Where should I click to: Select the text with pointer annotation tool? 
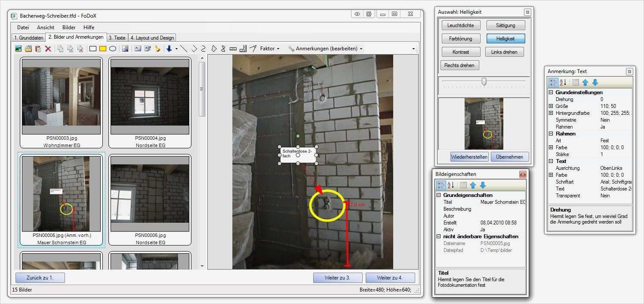point(148,49)
